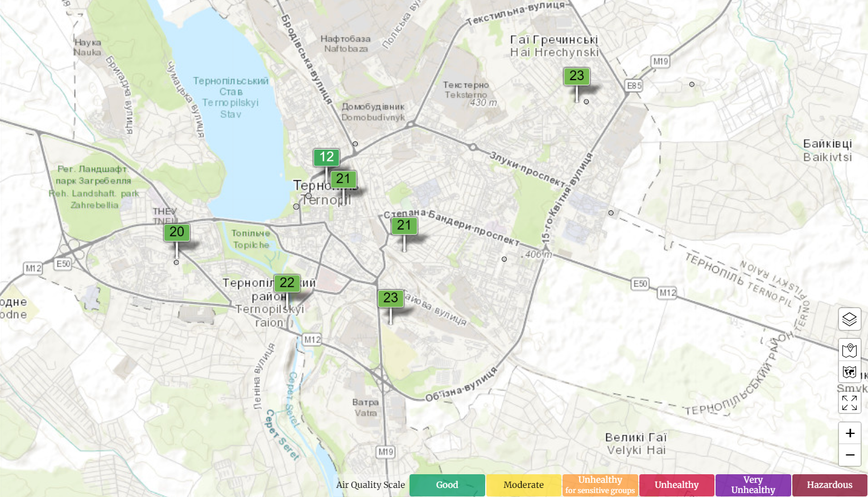Click the AQI 21 marker on Stepana Bandery avenue
Viewport: 868px width, 497px height.
pos(404,226)
